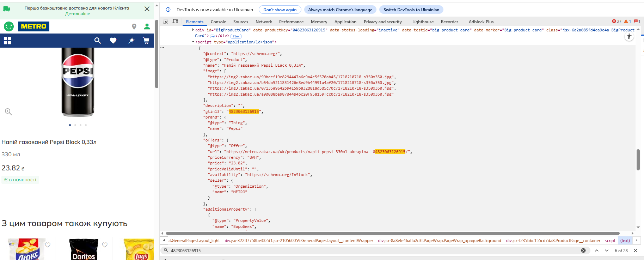644x260 pixels.
Task: Clear the DevTools search text
Action: (583, 250)
